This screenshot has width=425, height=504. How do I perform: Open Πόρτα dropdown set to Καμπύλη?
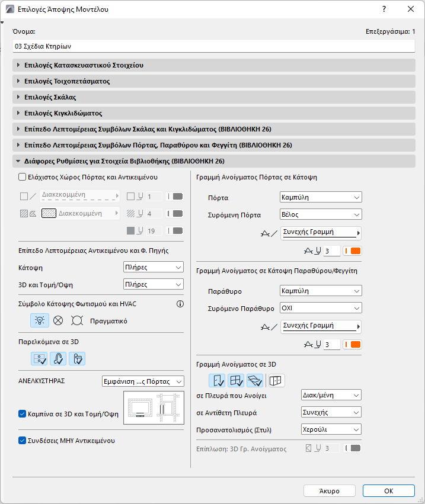tap(321, 197)
